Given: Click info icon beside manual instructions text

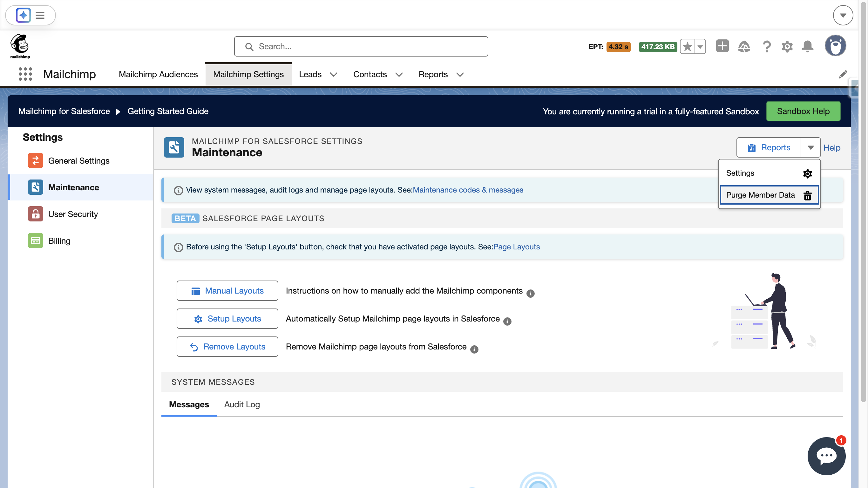Looking at the screenshot, I should pos(530,294).
